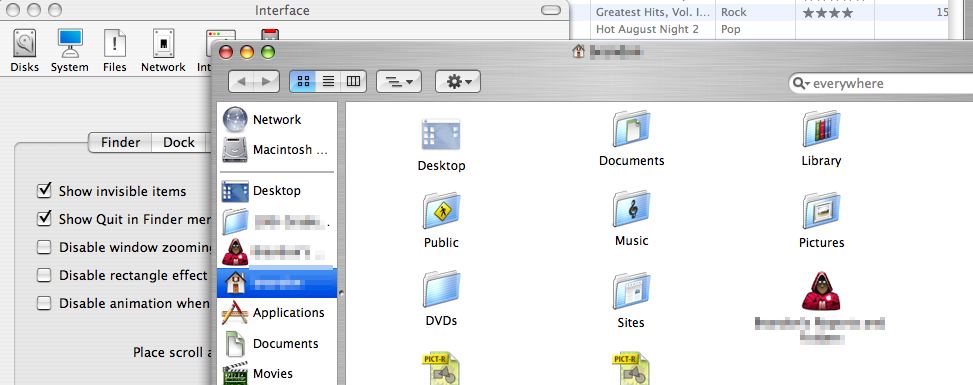Toggle Show Quit in Finder menu checkbox

point(44,219)
